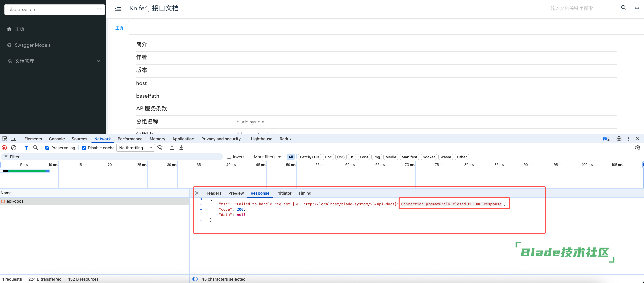Clear the network log

tap(14, 148)
